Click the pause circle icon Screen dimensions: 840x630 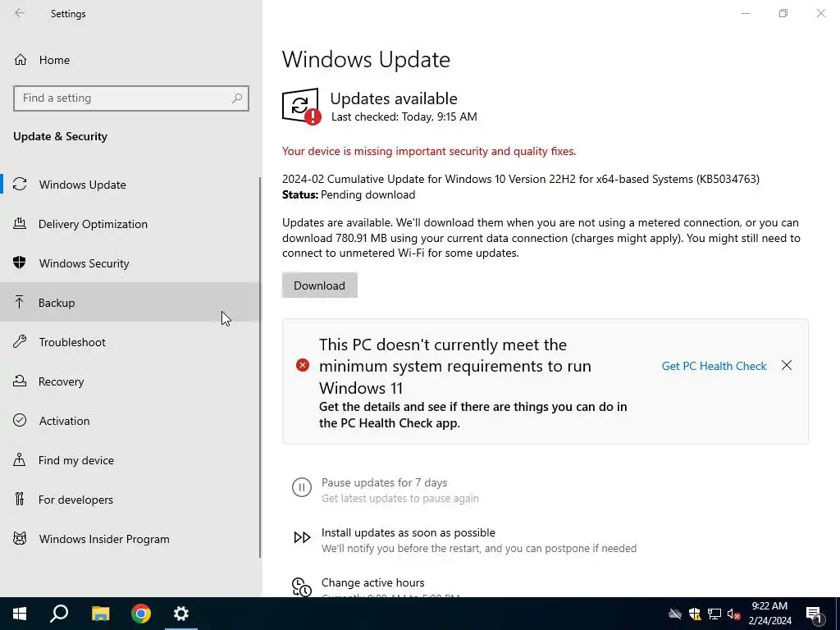pos(302,487)
